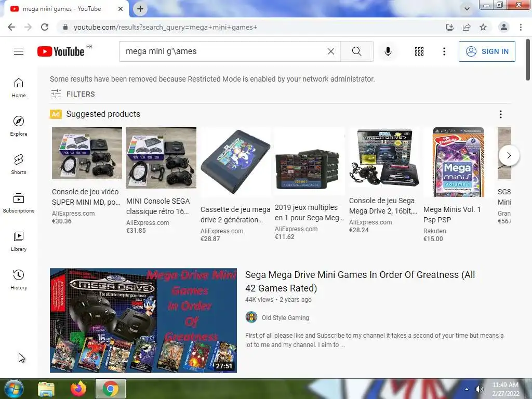Viewport: 532px width, 399px height.
Task: Click the Mega Minis PSP cover image
Action: coord(458,162)
